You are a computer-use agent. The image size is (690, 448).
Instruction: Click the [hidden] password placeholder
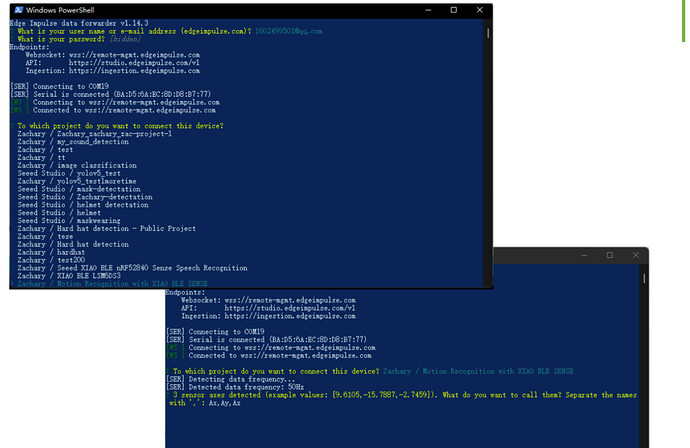tap(125, 39)
